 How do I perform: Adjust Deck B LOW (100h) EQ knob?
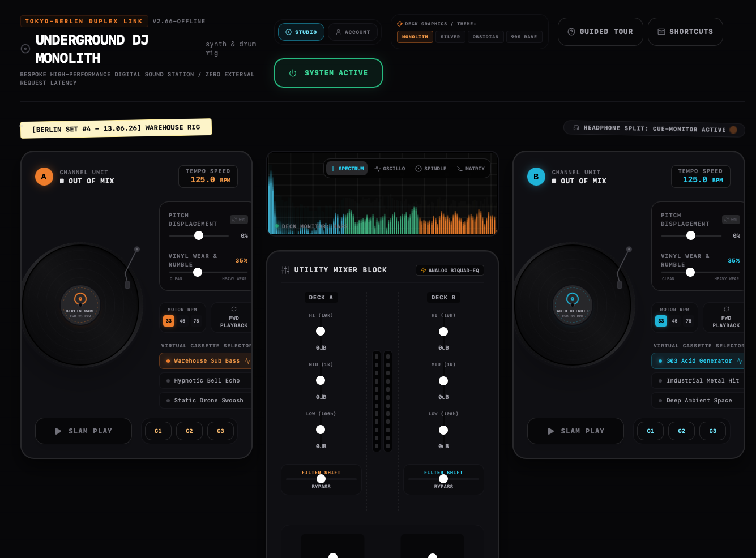click(443, 430)
